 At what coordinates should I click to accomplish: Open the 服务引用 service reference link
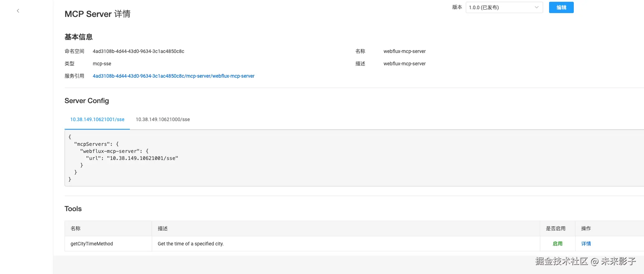(x=173, y=76)
